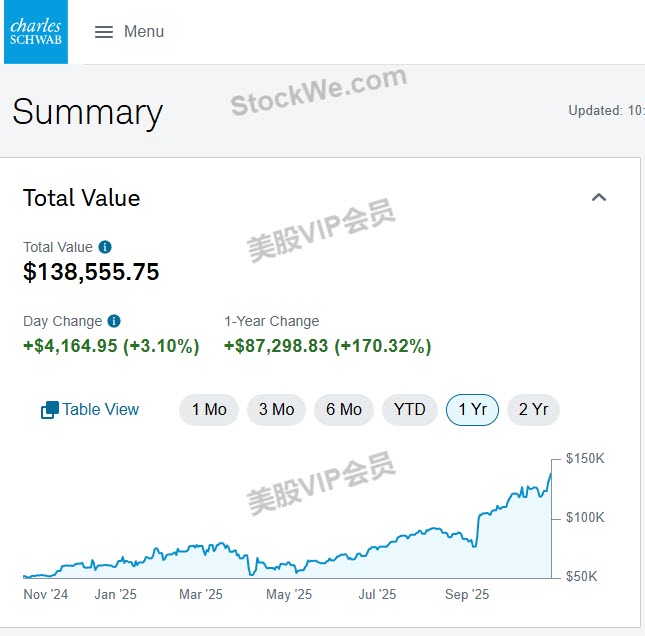This screenshot has height=636, width=645.
Task: Select the 1 Yr range pill
Action: [472, 410]
